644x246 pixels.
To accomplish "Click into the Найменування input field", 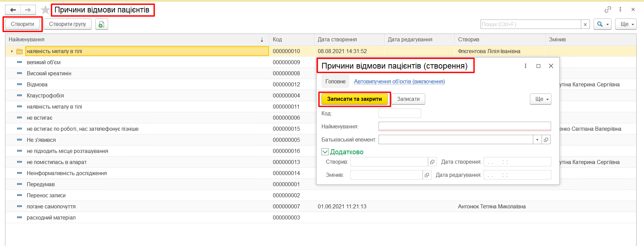I will click(x=464, y=126).
